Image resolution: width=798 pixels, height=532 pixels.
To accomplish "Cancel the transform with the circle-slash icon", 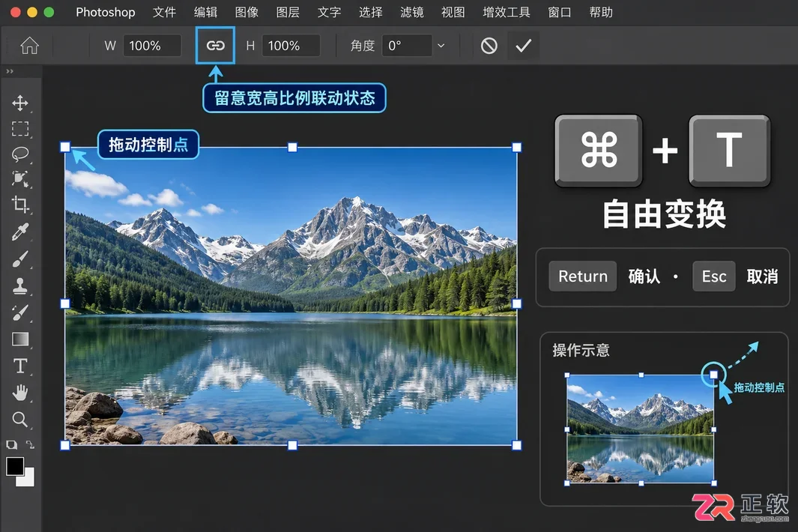I will coord(489,46).
